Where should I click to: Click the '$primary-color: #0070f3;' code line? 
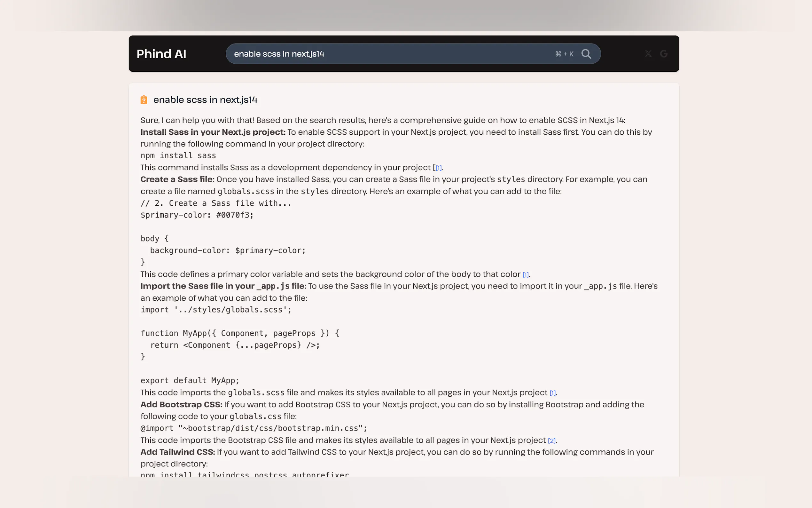[197, 215]
